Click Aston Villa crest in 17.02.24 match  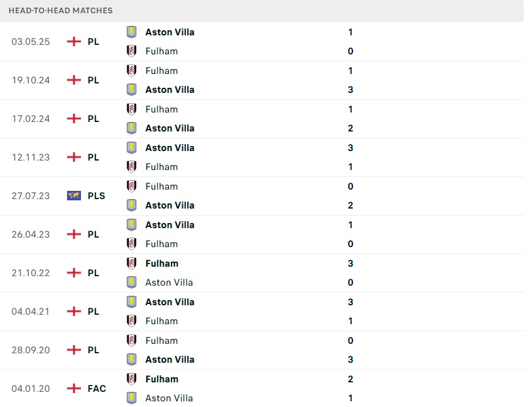132,128
